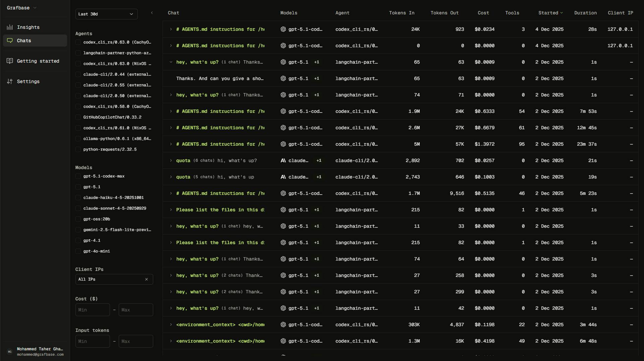Toggle the codex_cli_rs/0.63.0 (CachyO… agent checkbox
Viewport: 644px width, 361px height.
[x=78, y=42]
